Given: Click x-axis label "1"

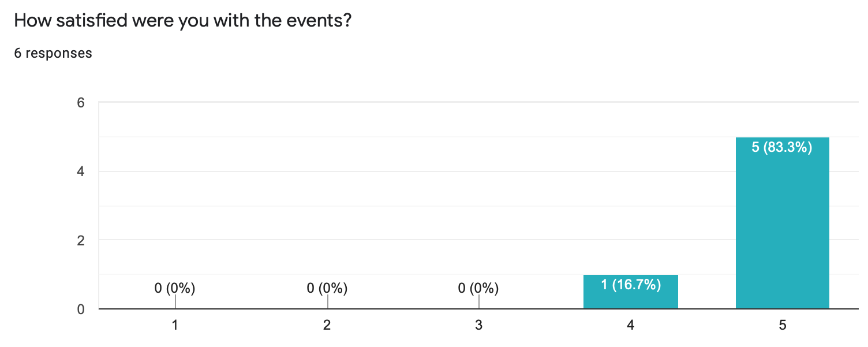Looking at the screenshot, I should coord(175,326).
